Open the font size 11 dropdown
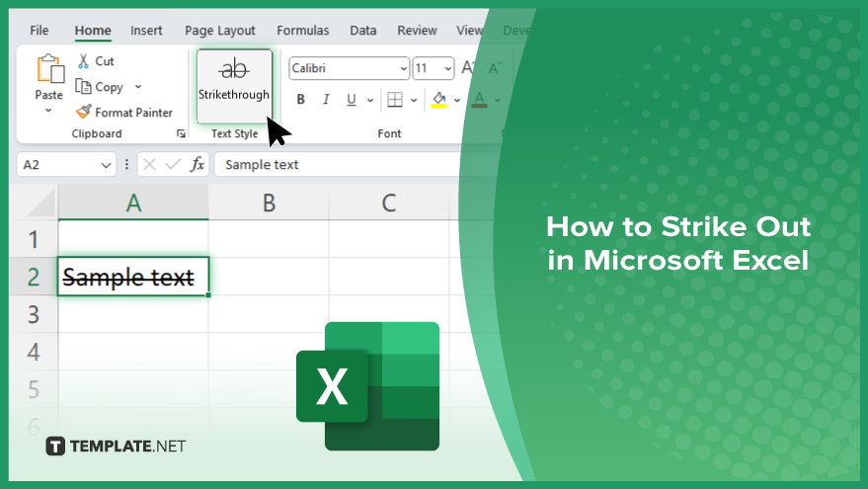Viewport: 868px width, 489px height. point(447,69)
